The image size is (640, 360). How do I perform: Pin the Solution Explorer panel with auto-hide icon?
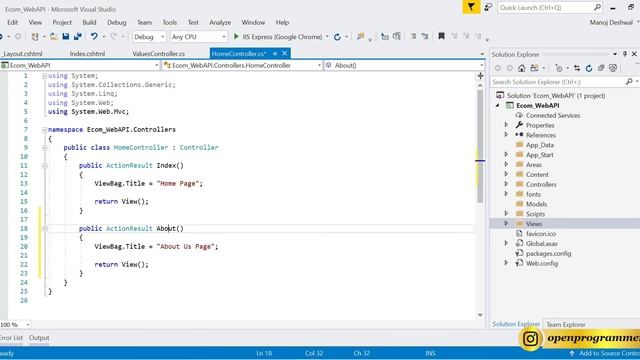point(624,54)
